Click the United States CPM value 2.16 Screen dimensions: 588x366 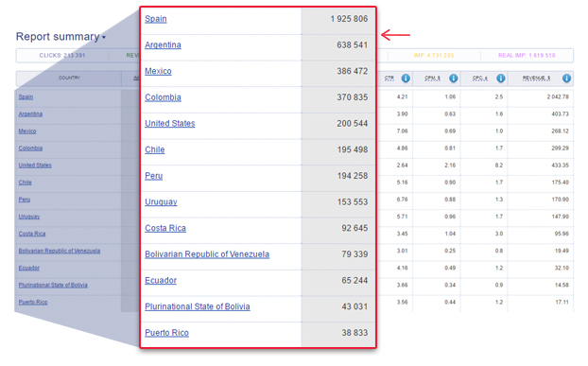(x=450, y=165)
